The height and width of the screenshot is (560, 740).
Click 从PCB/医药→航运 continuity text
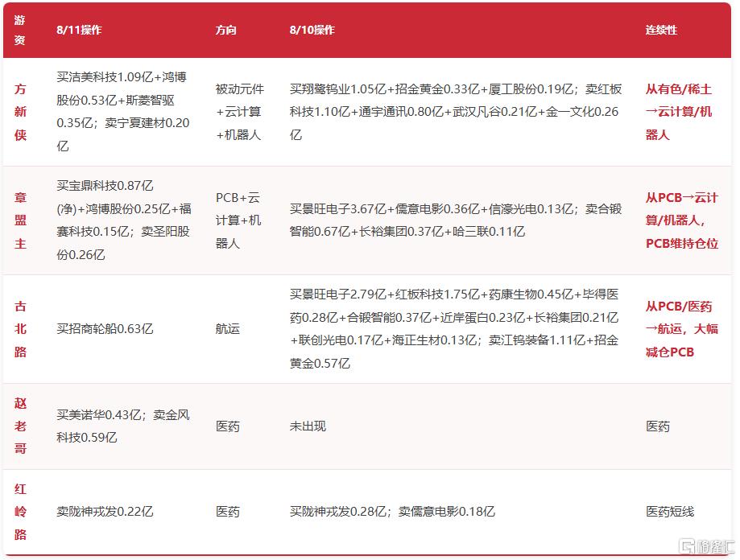click(682, 329)
